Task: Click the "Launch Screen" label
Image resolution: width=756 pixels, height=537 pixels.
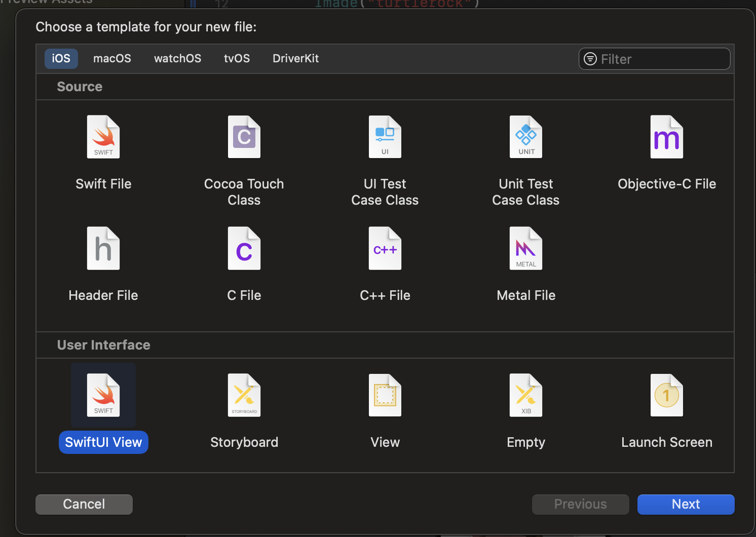Action: [x=667, y=442]
